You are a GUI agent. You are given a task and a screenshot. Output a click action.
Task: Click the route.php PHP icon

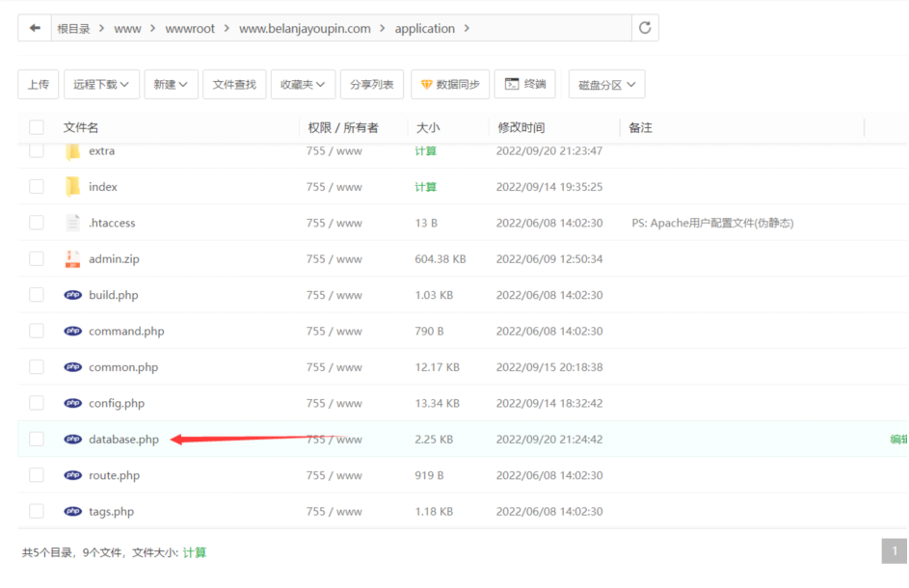tap(72, 475)
